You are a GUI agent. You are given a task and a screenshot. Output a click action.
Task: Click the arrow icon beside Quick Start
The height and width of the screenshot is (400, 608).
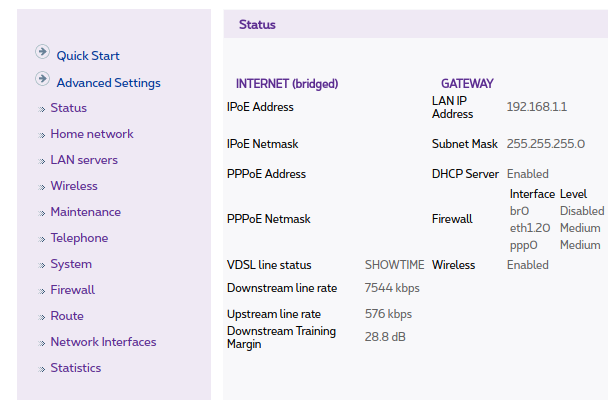tap(42, 52)
